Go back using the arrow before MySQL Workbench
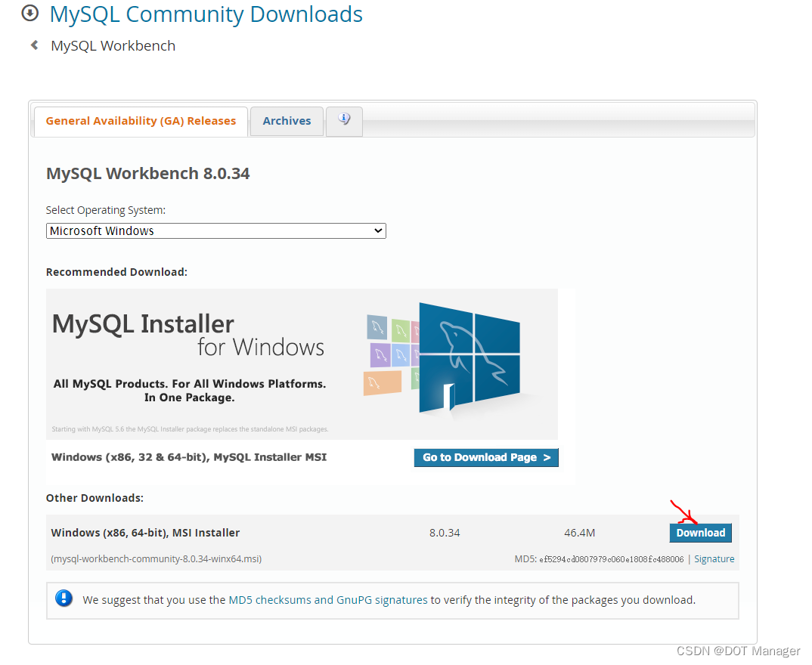This screenshot has height=665, width=812. pos(35,45)
